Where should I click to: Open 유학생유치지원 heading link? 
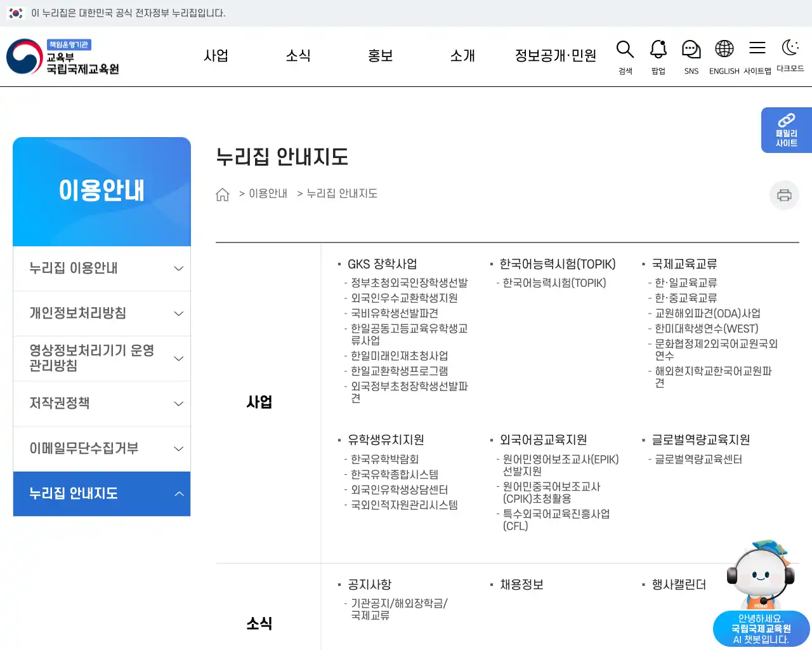pyautogui.click(x=386, y=440)
